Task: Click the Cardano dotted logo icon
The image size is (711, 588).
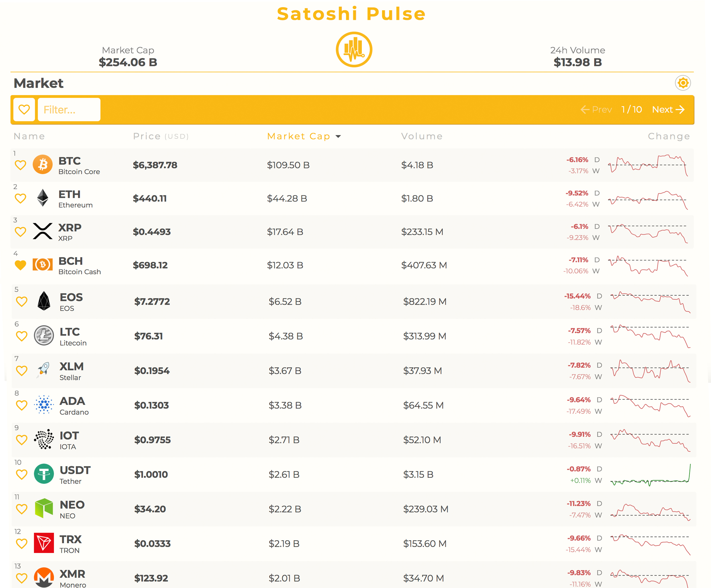Action: point(44,404)
